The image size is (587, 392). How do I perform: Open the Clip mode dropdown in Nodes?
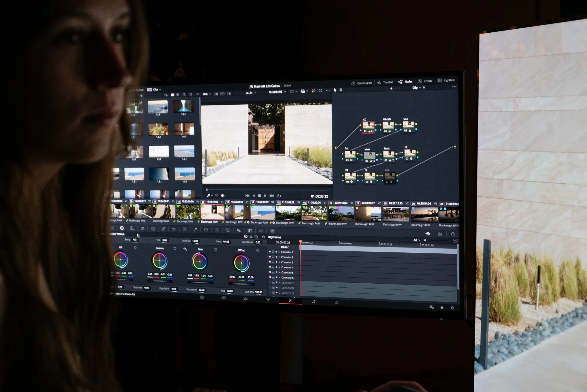point(416,88)
